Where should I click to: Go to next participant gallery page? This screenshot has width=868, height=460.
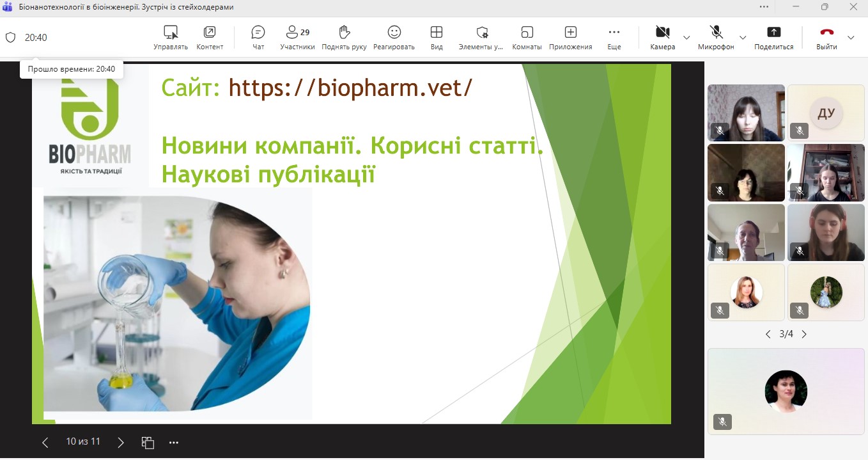coord(804,334)
